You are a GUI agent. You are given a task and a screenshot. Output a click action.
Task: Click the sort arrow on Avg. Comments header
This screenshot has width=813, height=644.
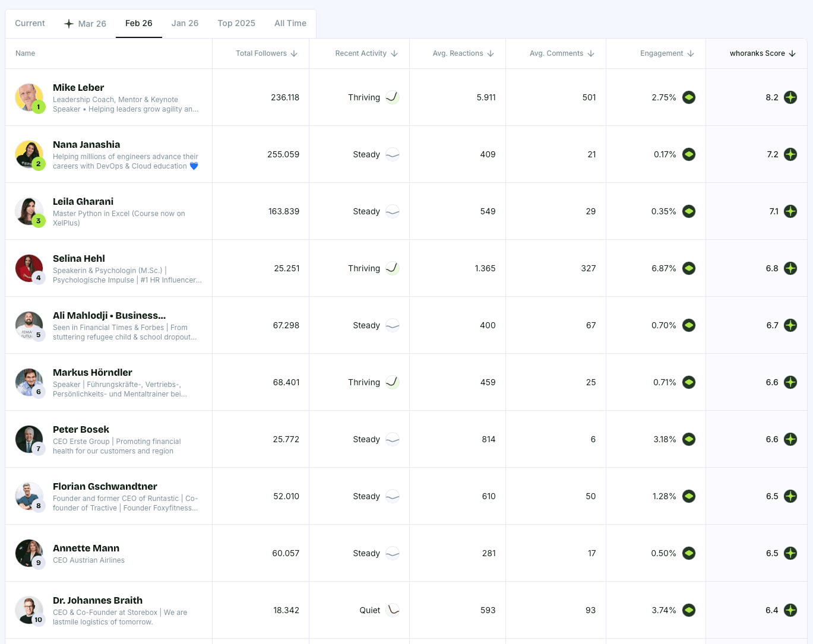pos(590,53)
